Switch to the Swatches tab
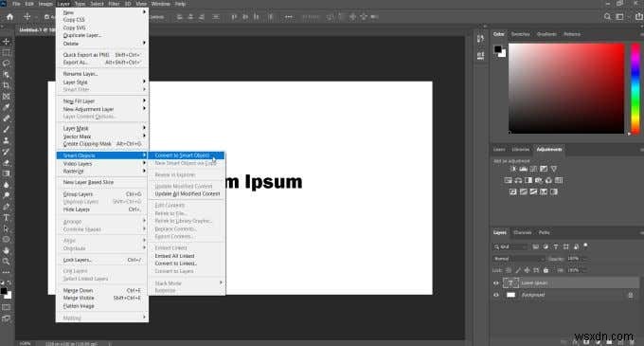 [520, 34]
